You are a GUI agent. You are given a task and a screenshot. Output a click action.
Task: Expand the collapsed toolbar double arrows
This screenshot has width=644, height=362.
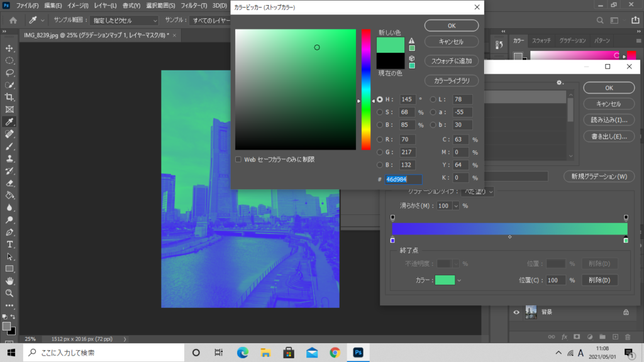[x=4, y=31]
